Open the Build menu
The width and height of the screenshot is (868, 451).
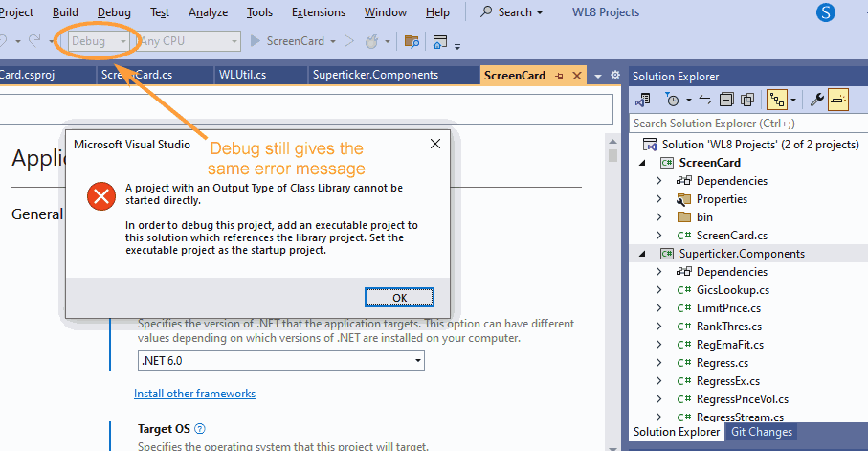65,12
